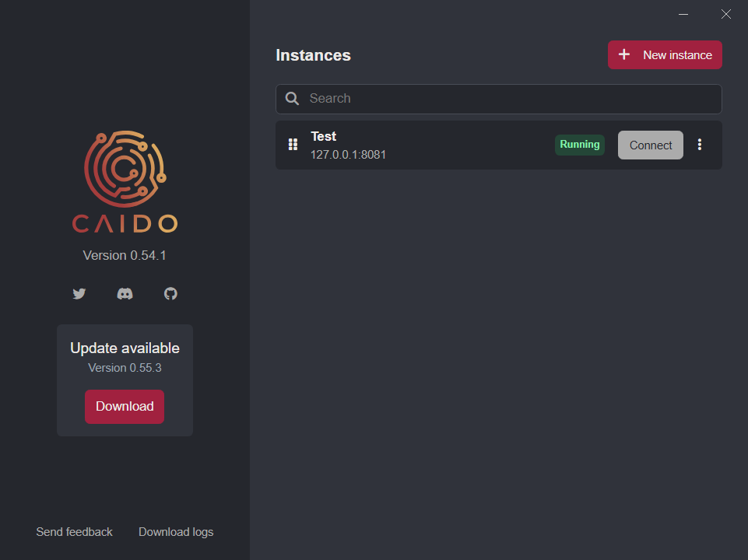Open the Caido Twitter page icon
The image size is (748, 560).
pos(79,294)
